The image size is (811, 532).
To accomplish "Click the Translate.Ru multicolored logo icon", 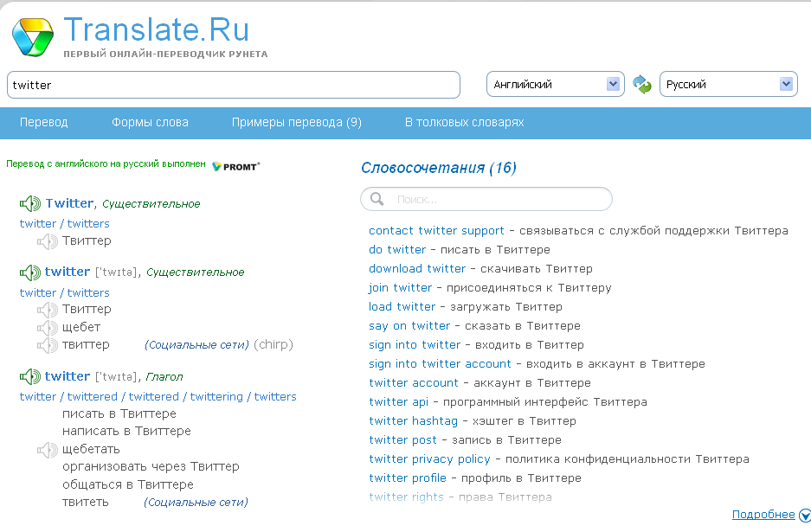I will pos(33,36).
